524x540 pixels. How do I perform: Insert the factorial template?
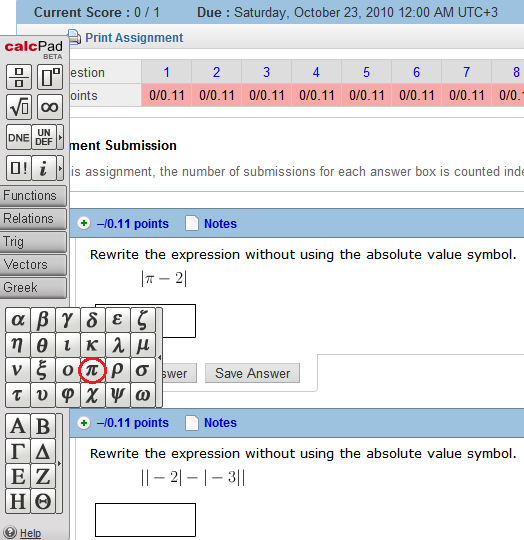tap(19, 168)
